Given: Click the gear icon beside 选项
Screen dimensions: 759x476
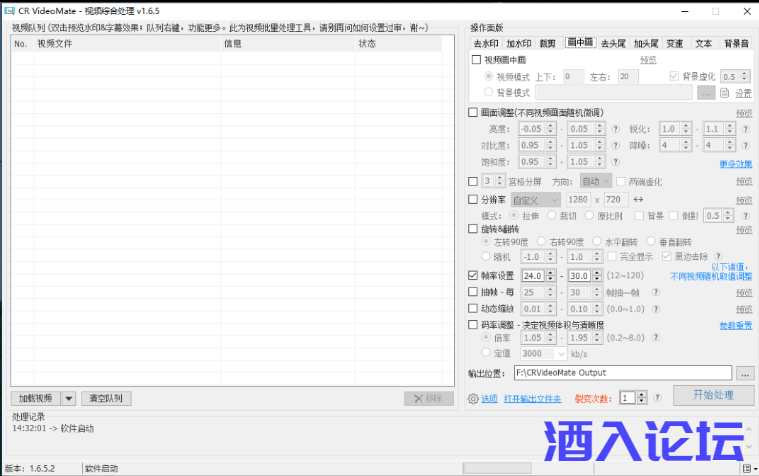Looking at the screenshot, I should pos(473,398).
